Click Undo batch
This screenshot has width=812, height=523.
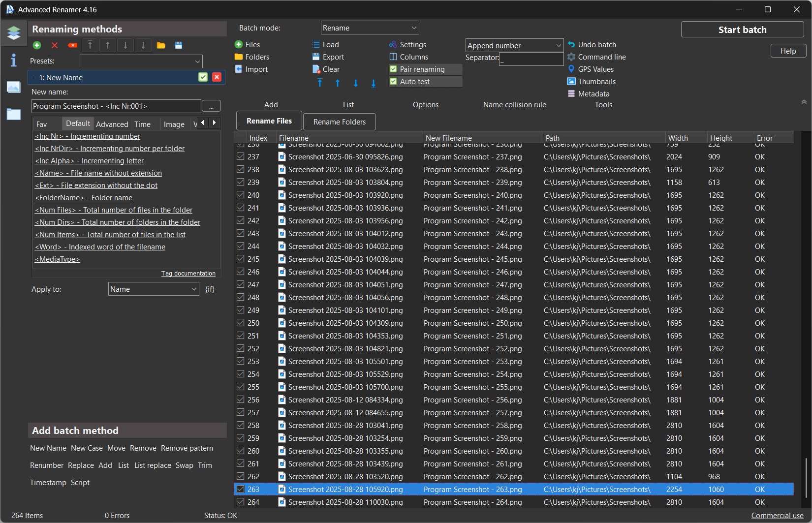(x=596, y=45)
